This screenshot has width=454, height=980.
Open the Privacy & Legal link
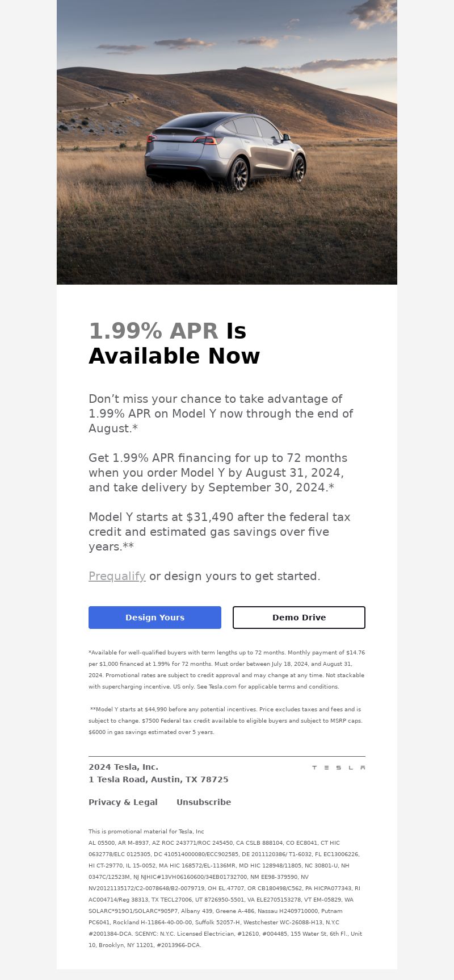123,802
